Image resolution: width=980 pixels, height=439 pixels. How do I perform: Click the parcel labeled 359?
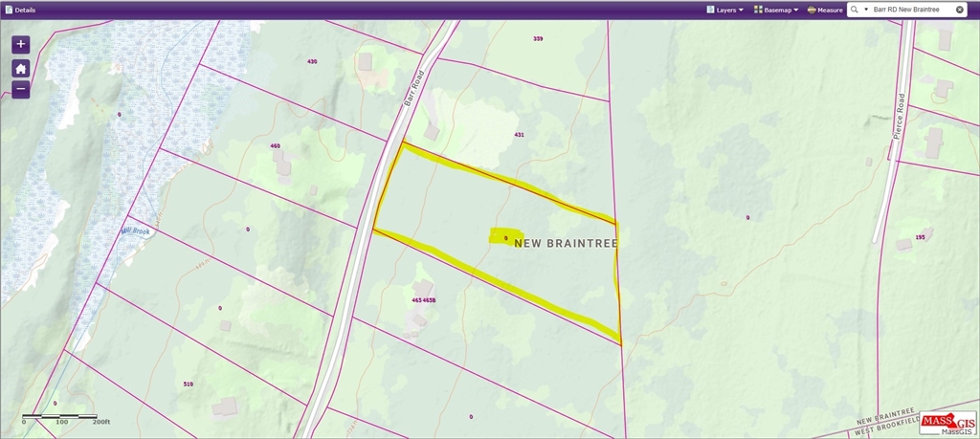pos(538,38)
